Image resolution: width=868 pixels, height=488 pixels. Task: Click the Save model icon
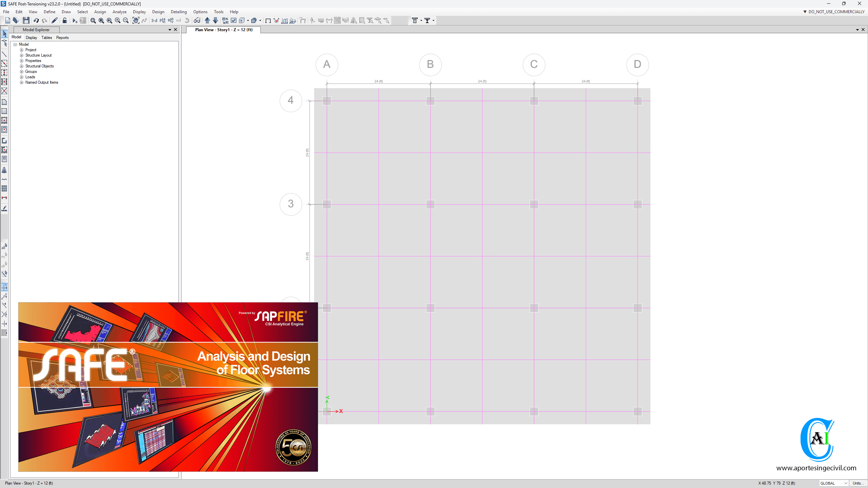pos(26,21)
